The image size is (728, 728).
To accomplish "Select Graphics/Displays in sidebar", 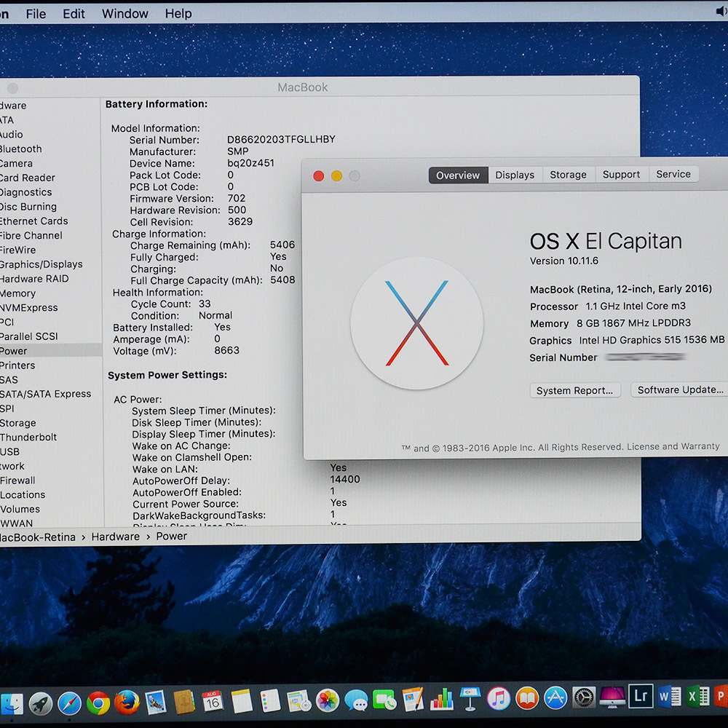I will tap(41, 264).
